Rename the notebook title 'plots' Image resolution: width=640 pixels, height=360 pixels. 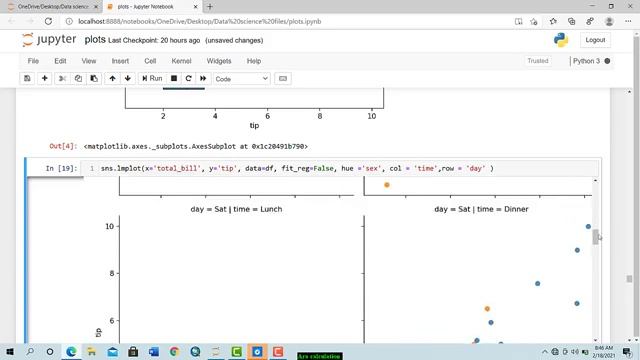pyautogui.click(x=95, y=40)
